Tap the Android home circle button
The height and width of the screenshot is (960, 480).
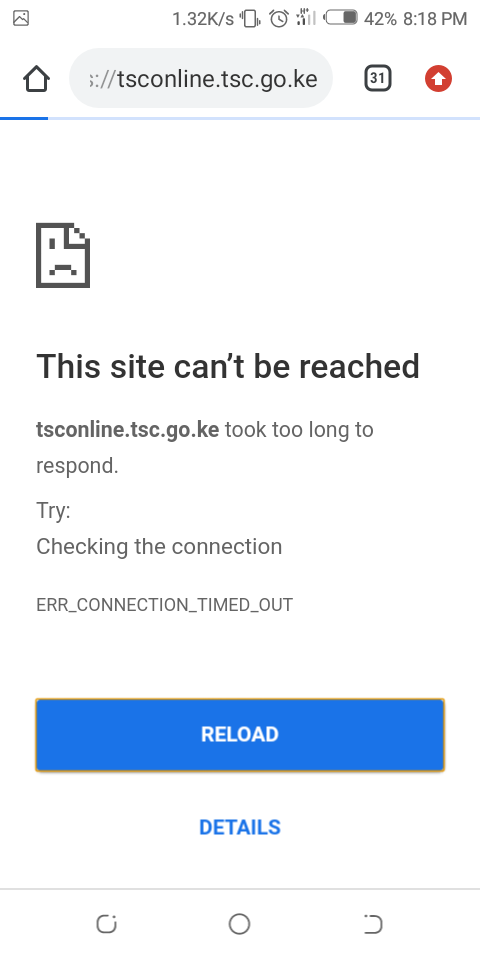[x=239, y=924]
